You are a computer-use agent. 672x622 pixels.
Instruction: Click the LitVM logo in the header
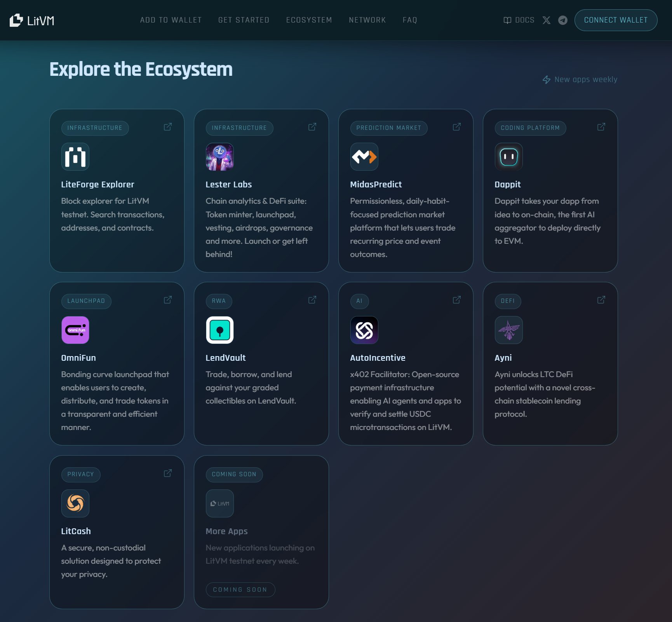32,20
